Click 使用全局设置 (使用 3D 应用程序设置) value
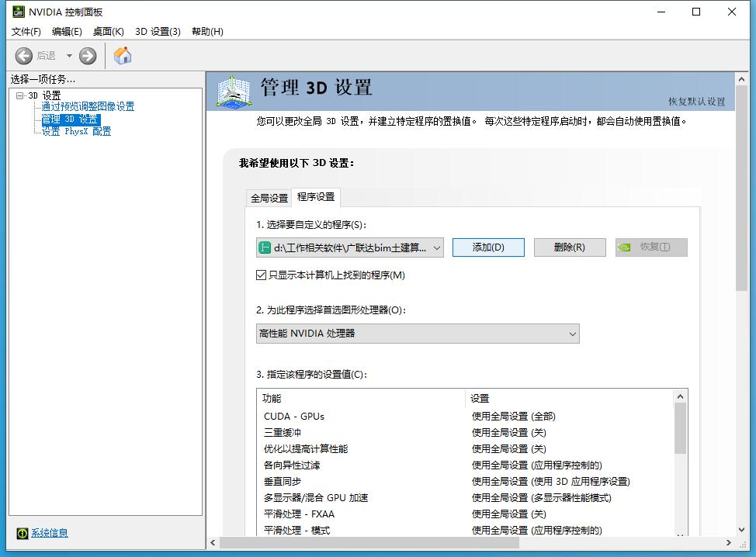This screenshot has width=756, height=557. tap(550, 481)
